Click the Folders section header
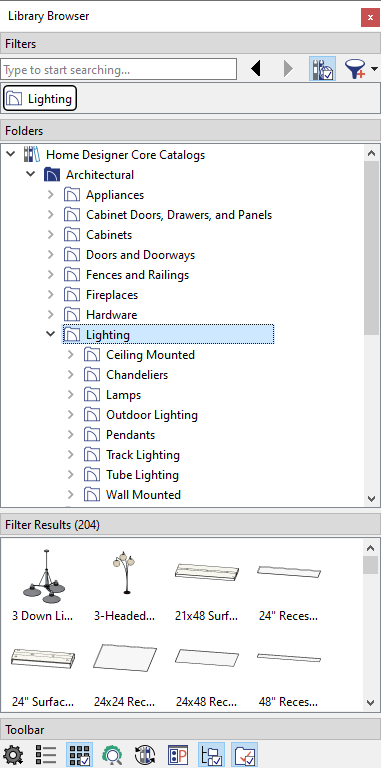Image resolution: width=381 pixels, height=768 pixels. click(190, 131)
